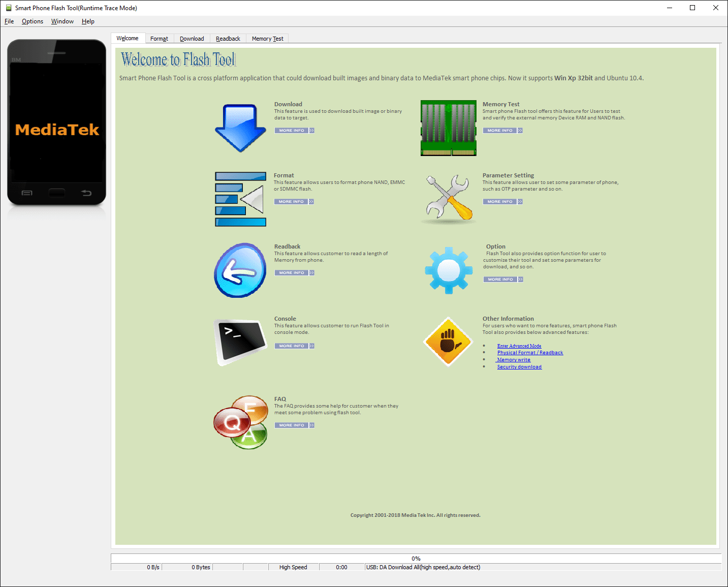Click the Memory Test RAM chip icon

[x=449, y=128]
